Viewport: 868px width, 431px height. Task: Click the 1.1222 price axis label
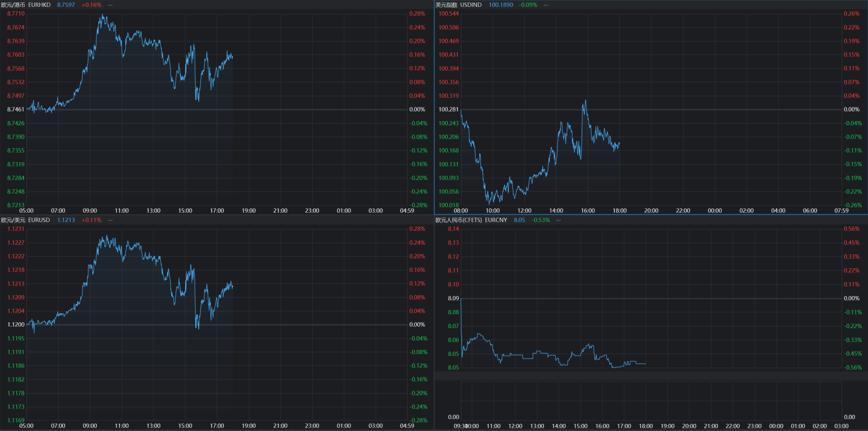point(16,256)
